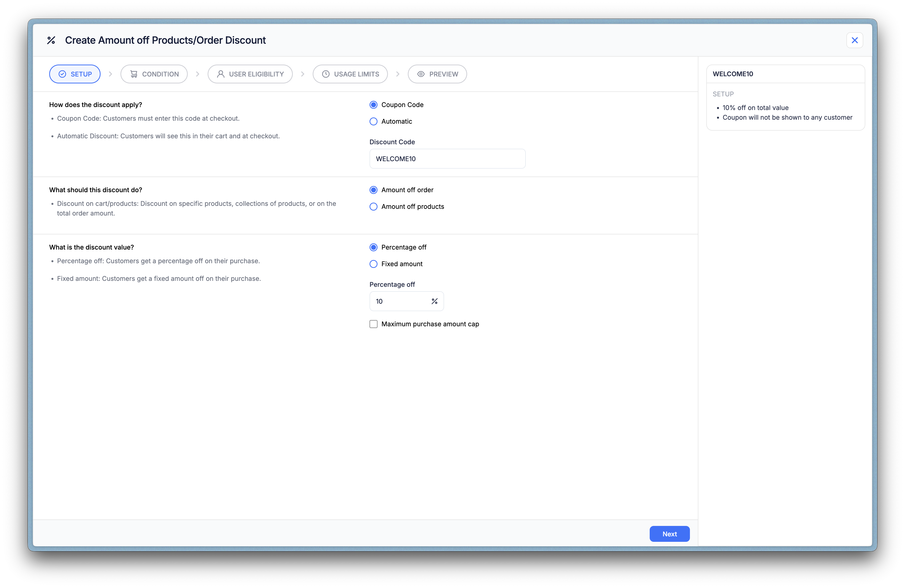Click the checkmark icon in SETUP step
Screen dimensions: 905x588
click(x=62, y=74)
